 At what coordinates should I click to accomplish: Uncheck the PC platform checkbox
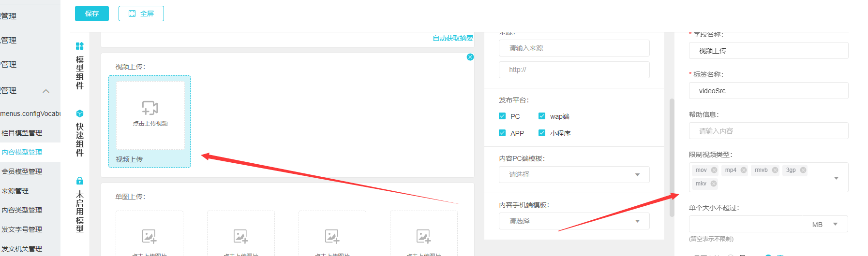click(x=502, y=116)
